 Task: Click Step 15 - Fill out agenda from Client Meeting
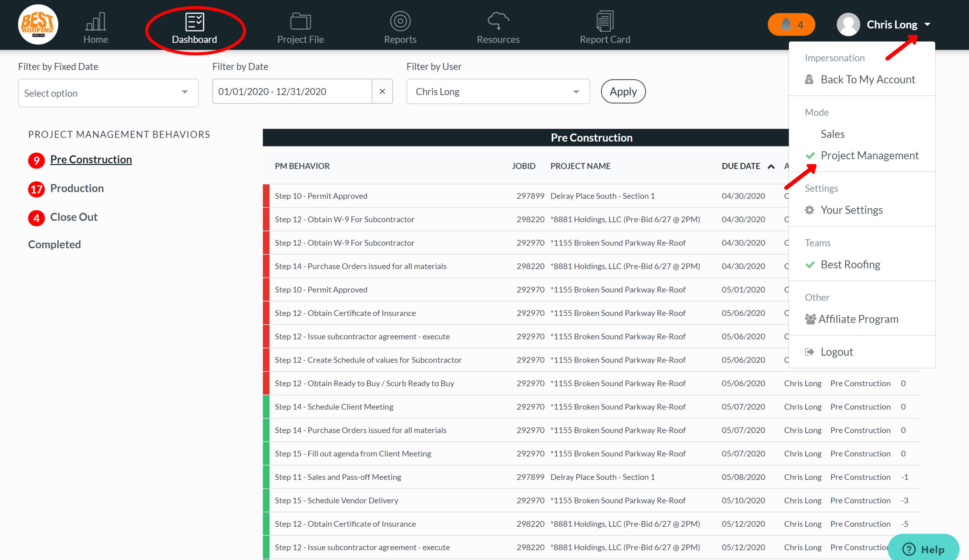(352, 453)
